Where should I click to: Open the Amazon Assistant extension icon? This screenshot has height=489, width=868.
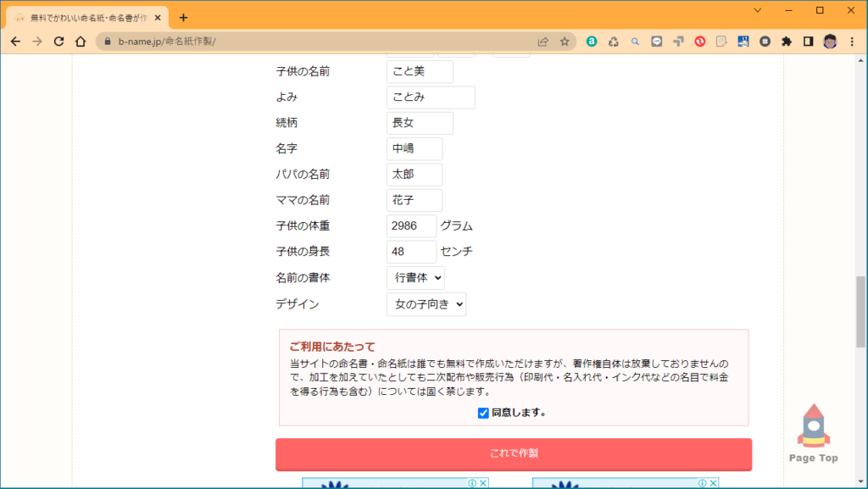point(592,41)
